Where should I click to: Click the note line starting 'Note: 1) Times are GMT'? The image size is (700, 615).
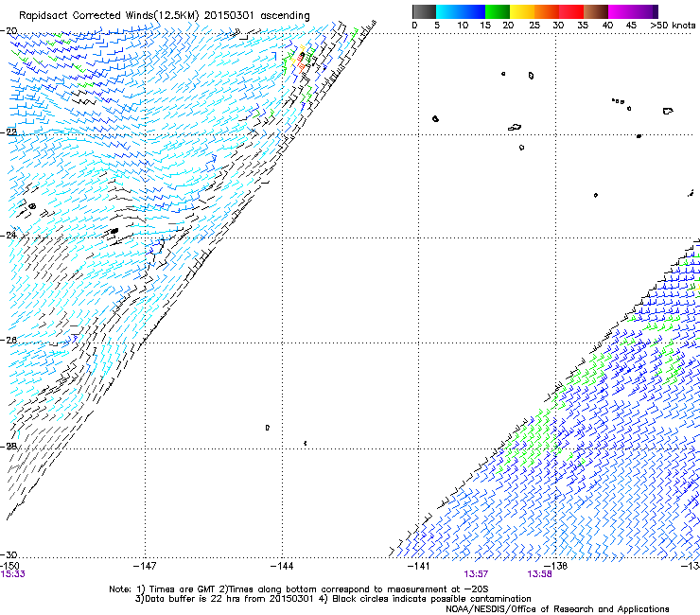298,589
